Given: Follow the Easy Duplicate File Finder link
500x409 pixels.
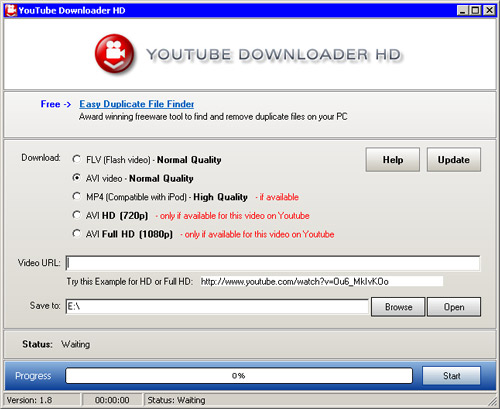Looking at the screenshot, I should (x=136, y=104).
